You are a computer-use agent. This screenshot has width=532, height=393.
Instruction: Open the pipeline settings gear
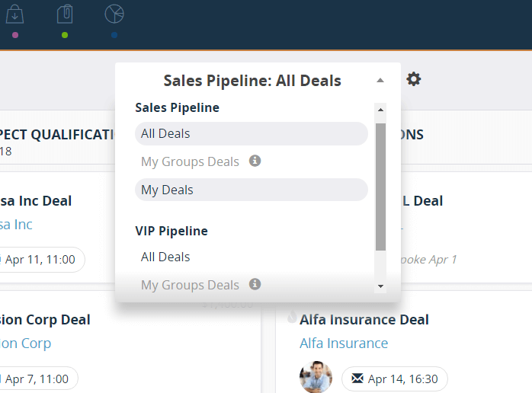coord(414,79)
